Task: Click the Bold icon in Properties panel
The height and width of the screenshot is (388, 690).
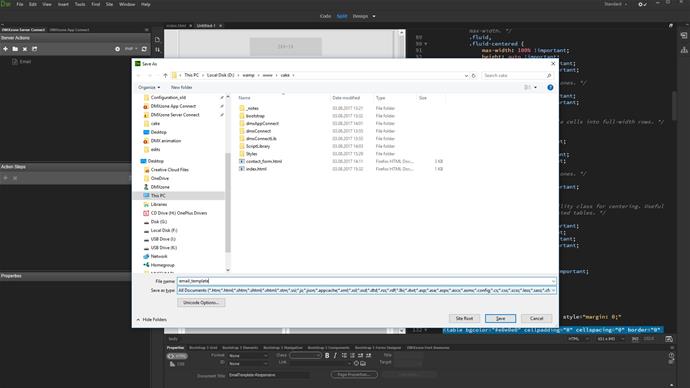Action: pos(327,355)
